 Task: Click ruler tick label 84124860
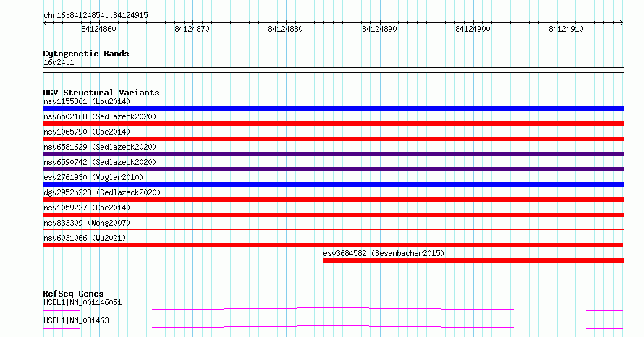tap(98, 29)
